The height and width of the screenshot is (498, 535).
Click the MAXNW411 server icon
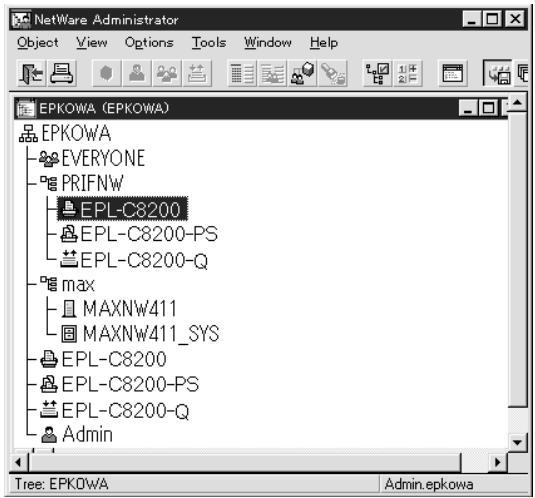69,309
